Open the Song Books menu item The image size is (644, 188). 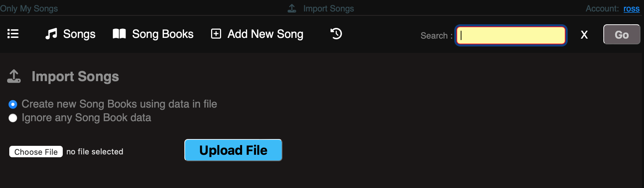tap(163, 34)
